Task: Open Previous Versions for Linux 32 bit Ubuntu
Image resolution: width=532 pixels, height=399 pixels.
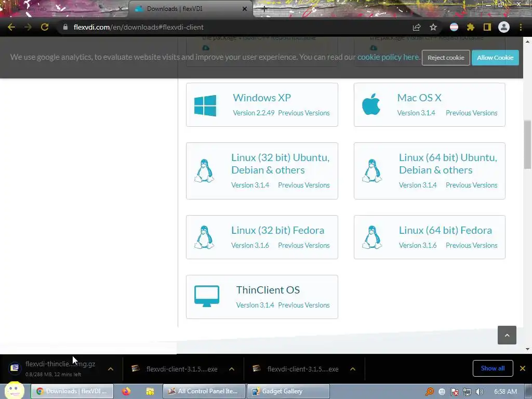Action: click(303, 185)
